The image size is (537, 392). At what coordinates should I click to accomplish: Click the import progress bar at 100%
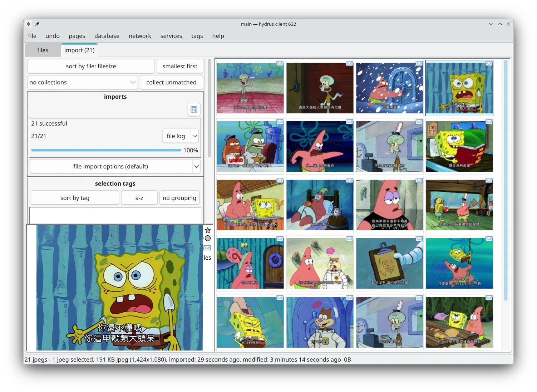pos(106,150)
